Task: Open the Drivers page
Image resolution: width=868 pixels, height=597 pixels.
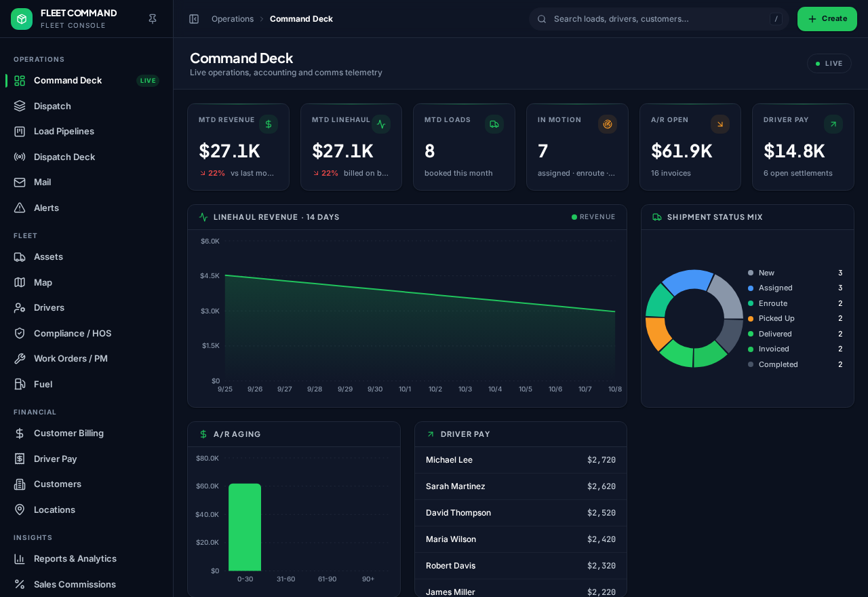Action: coord(86,307)
